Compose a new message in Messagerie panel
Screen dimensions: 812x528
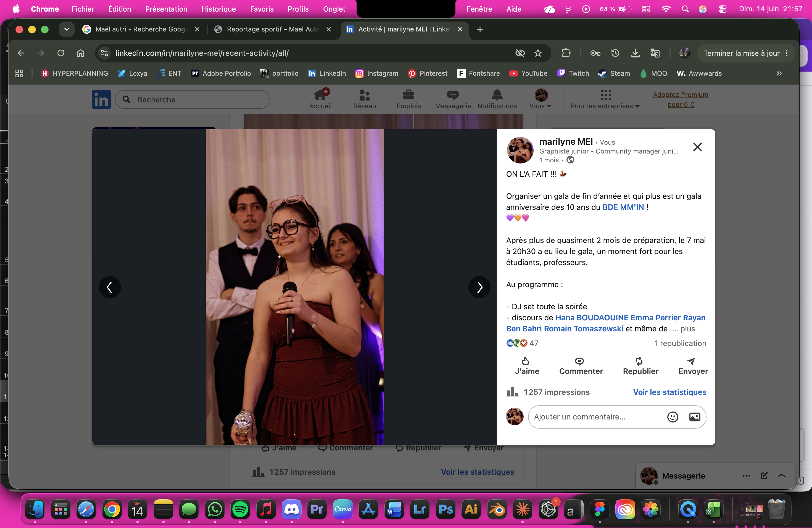click(764, 476)
